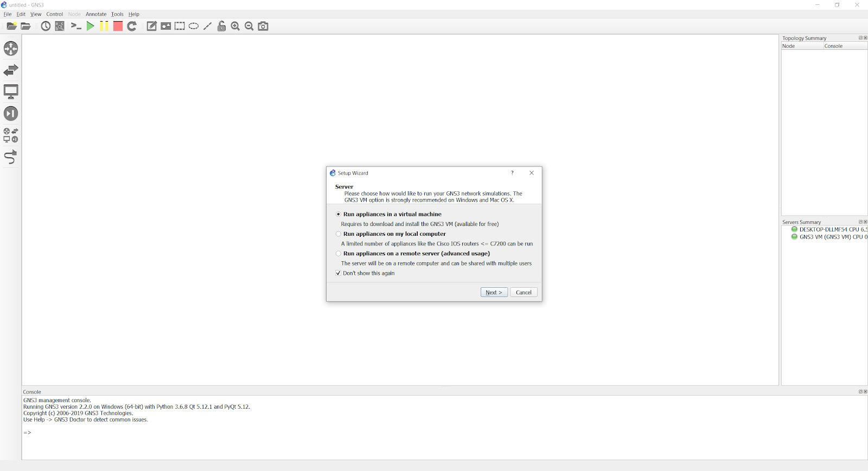Close the Setup Wizard dialog
The width and height of the screenshot is (868, 471).
coord(532,173)
